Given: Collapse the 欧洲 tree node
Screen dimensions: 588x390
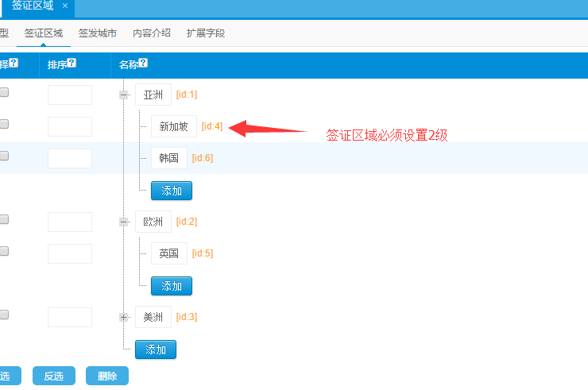Looking at the screenshot, I should 124,222.
